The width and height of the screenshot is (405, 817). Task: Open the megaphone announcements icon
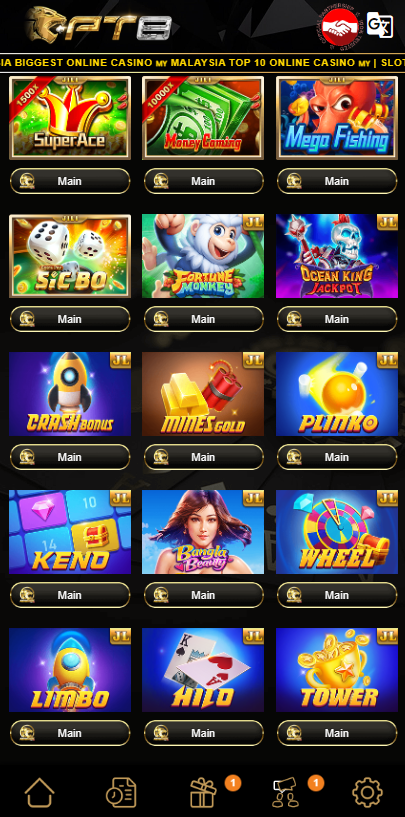tap(286, 793)
